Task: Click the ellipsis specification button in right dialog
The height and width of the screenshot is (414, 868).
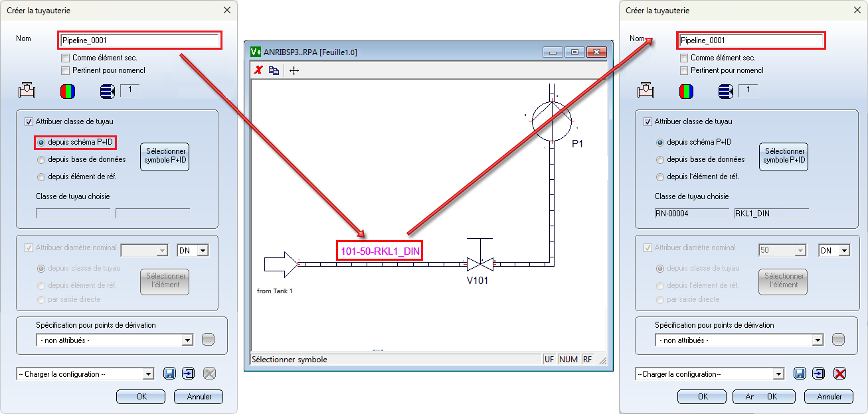Action: (x=838, y=340)
